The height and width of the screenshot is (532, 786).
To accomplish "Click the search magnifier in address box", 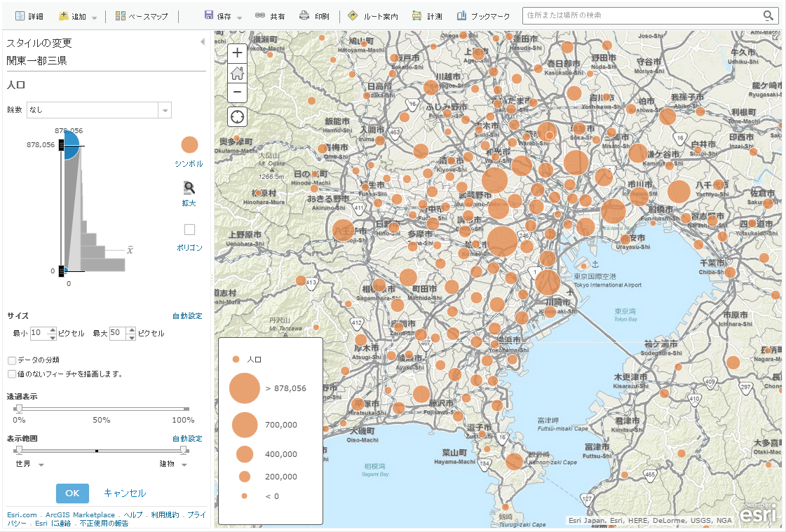I will (768, 15).
